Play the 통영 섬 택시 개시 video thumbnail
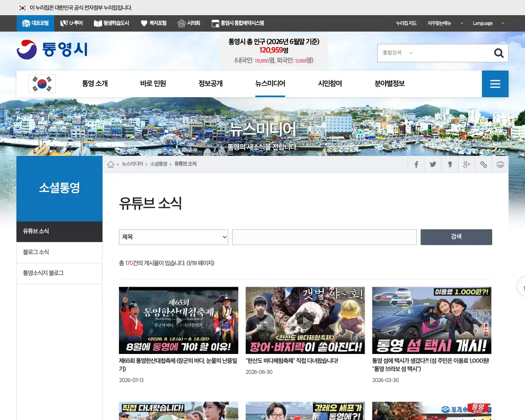 click(431, 320)
